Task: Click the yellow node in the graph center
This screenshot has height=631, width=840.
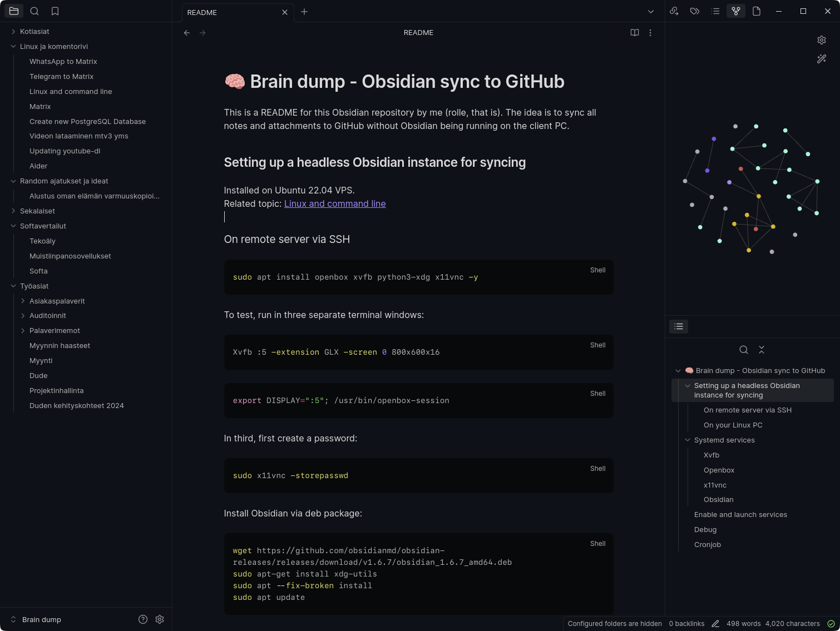Action: point(758,196)
